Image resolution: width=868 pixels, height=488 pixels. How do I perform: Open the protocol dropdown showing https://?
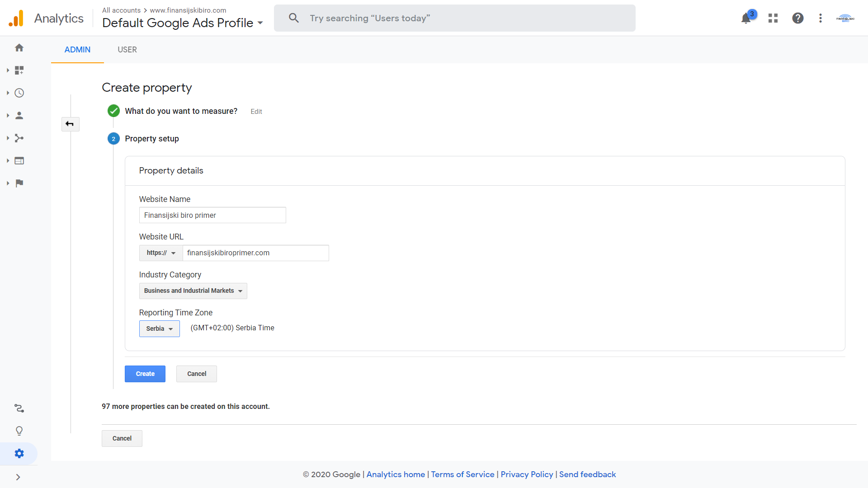[160, 253]
